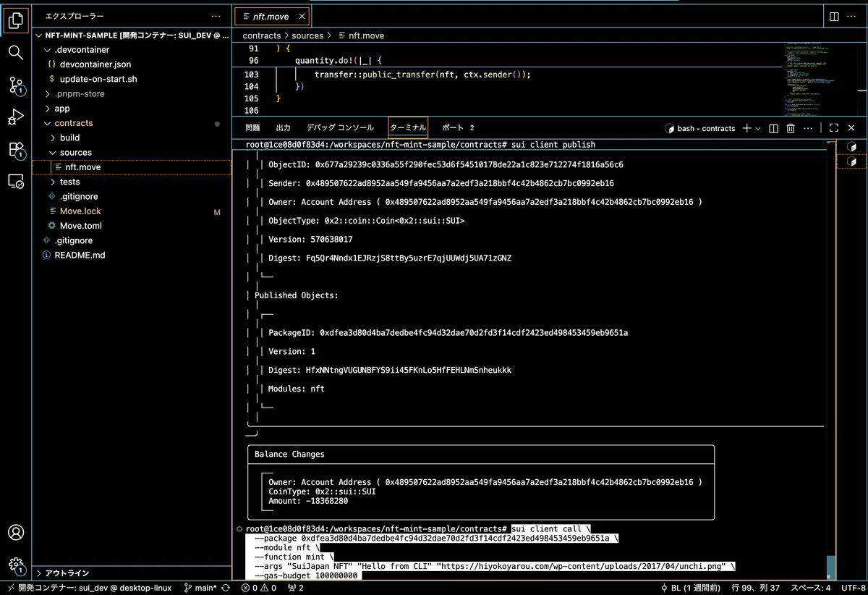Viewport: 868px width, 595px height.
Task: Open the Source Control view
Action: click(16, 85)
